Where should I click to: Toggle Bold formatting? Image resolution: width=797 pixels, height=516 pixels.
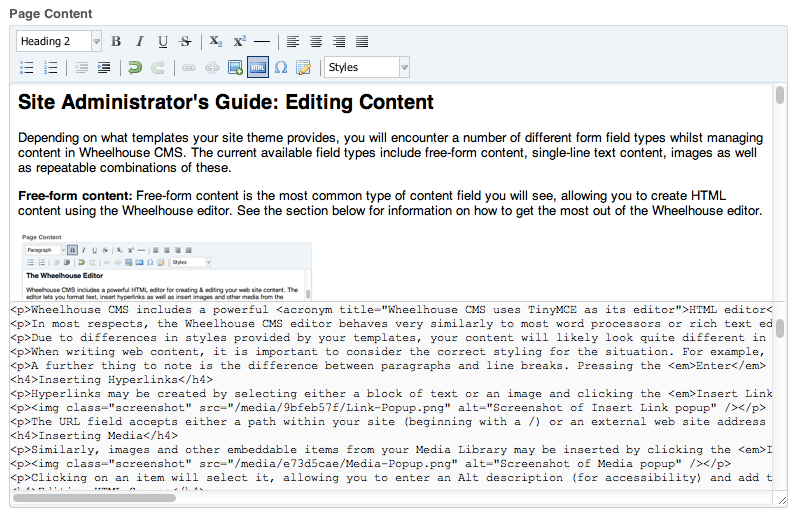(116, 42)
